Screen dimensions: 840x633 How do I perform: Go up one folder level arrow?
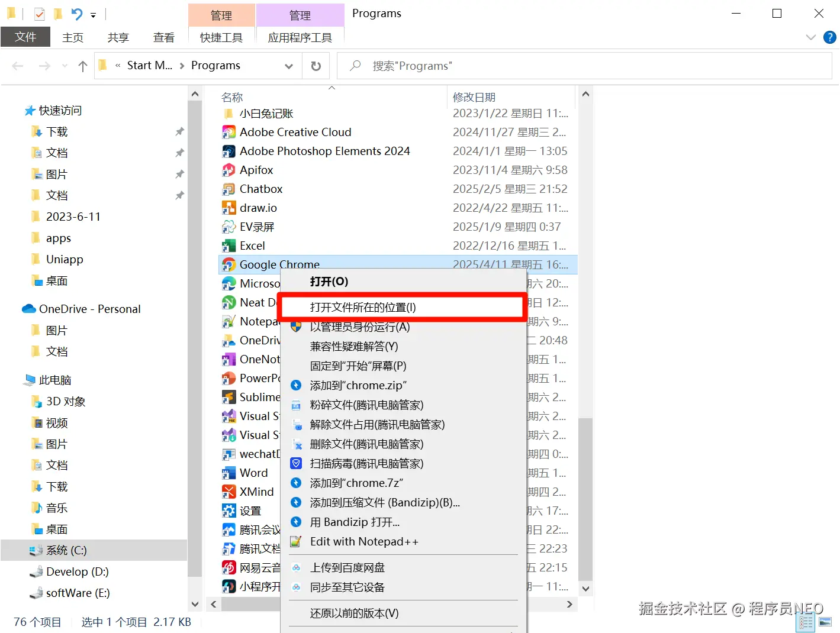pyautogui.click(x=83, y=66)
